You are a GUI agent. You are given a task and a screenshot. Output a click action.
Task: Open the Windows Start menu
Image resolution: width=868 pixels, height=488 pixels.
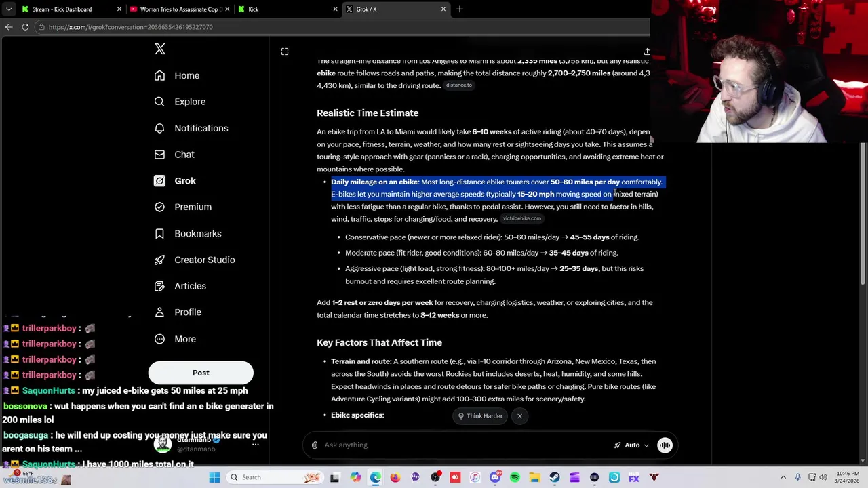(x=214, y=478)
